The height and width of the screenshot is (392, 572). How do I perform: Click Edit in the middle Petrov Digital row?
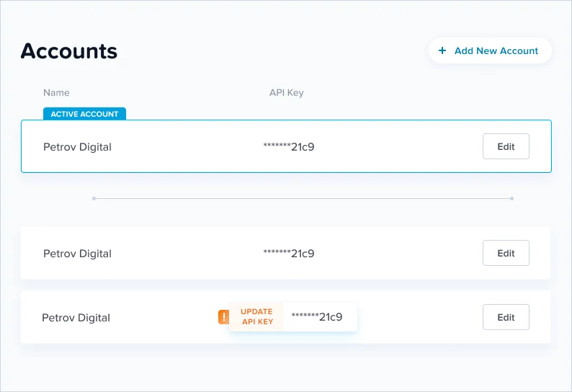point(506,253)
